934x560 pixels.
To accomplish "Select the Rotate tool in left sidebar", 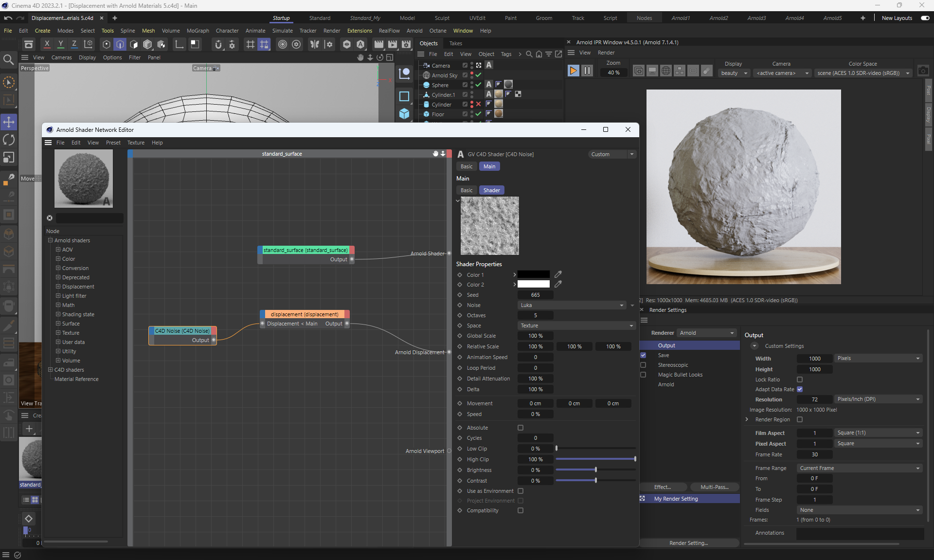I will point(9,140).
